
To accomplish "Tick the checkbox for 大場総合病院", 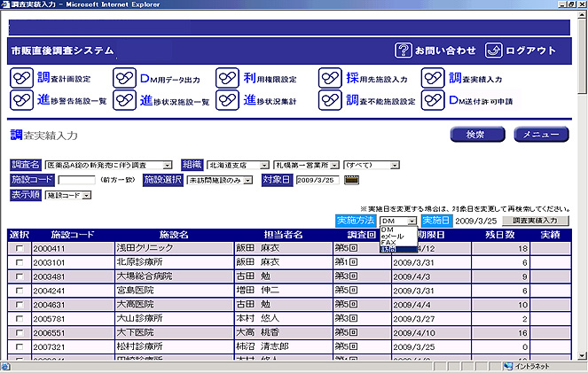I will point(20,276).
